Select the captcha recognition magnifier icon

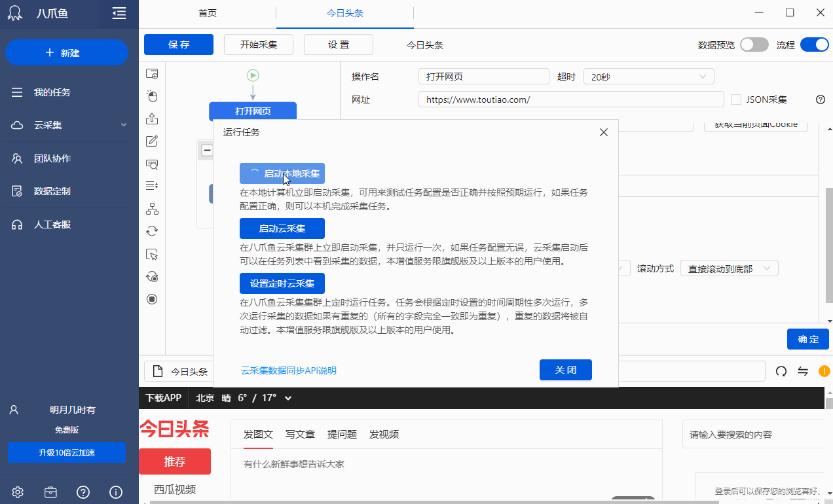coord(152,164)
